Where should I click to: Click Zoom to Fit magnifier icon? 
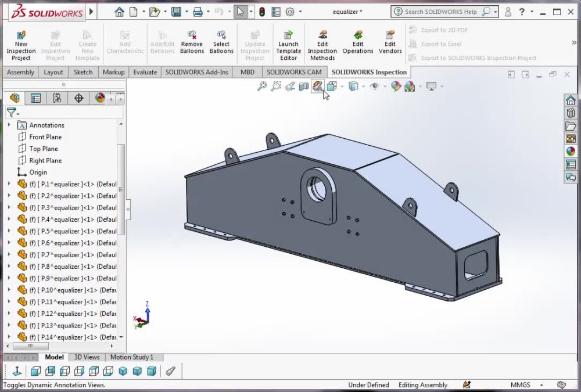(262, 87)
